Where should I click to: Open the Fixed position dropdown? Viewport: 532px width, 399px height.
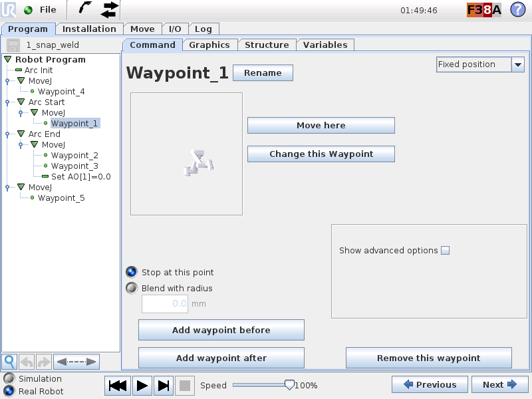pos(518,65)
